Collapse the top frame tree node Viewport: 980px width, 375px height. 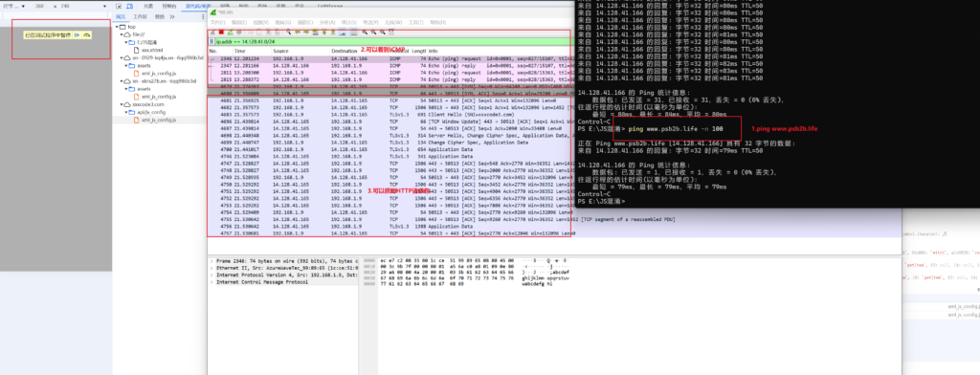117,27
